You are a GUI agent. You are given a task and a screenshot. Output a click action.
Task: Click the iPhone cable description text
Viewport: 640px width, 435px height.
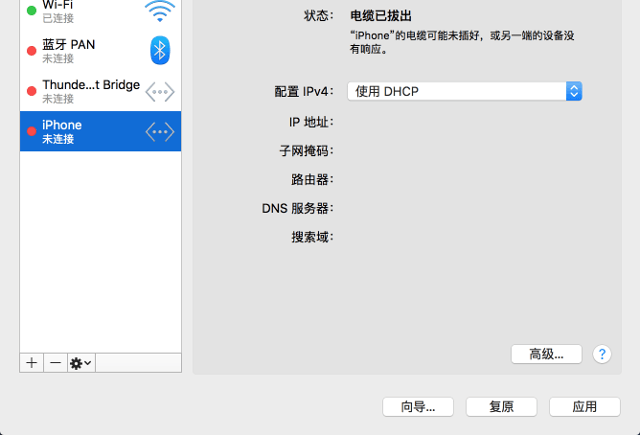coord(462,42)
